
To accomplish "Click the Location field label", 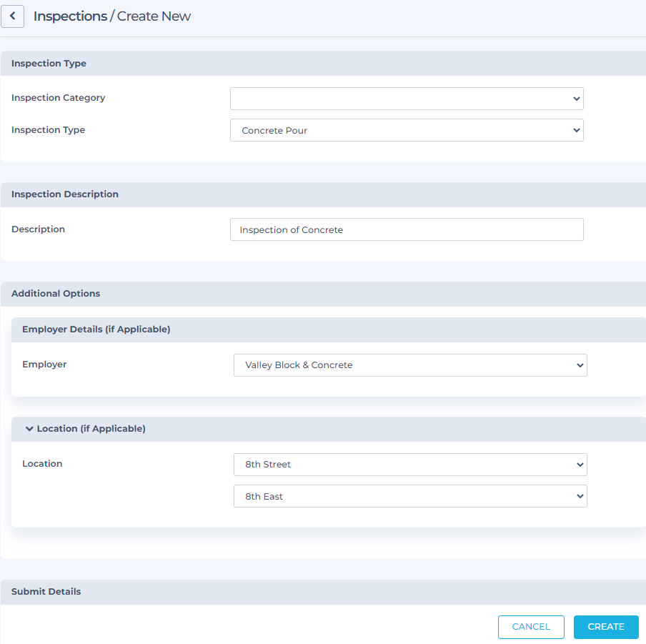I will (42, 464).
